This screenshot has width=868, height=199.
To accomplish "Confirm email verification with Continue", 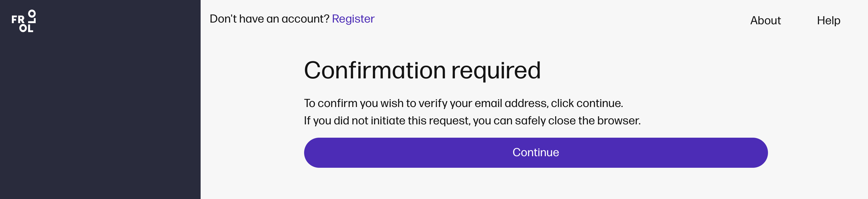I will click(x=535, y=153).
